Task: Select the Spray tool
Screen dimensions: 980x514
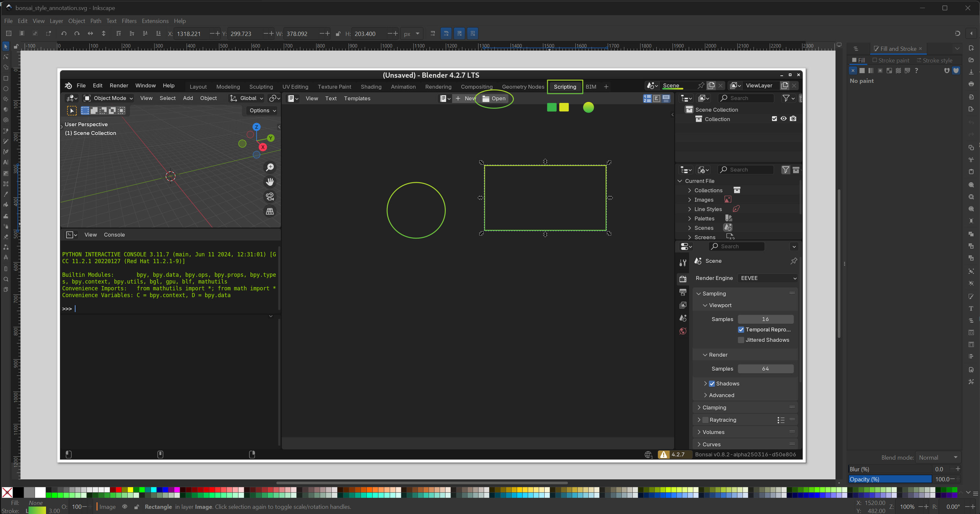Action: [x=5, y=226]
